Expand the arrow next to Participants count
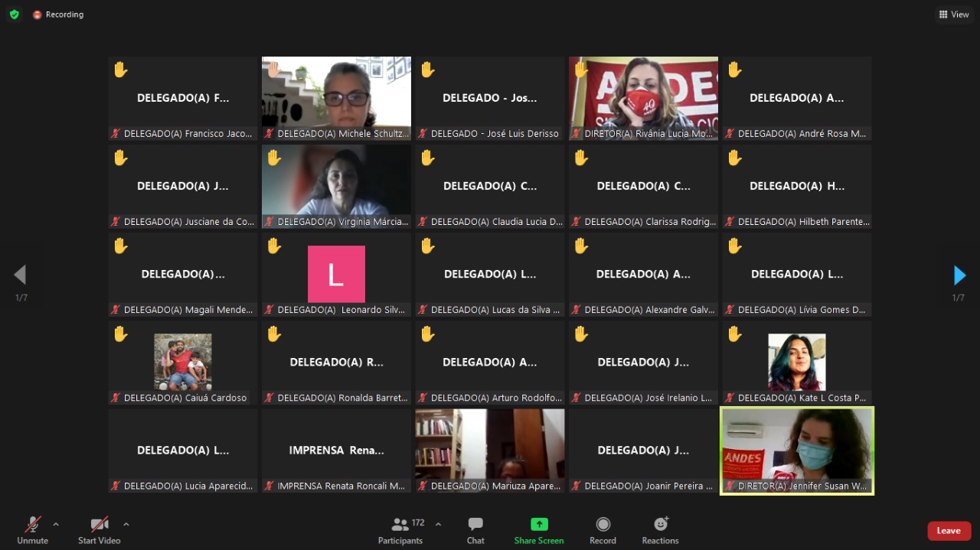This screenshot has width=980, height=550. (438, 525)
